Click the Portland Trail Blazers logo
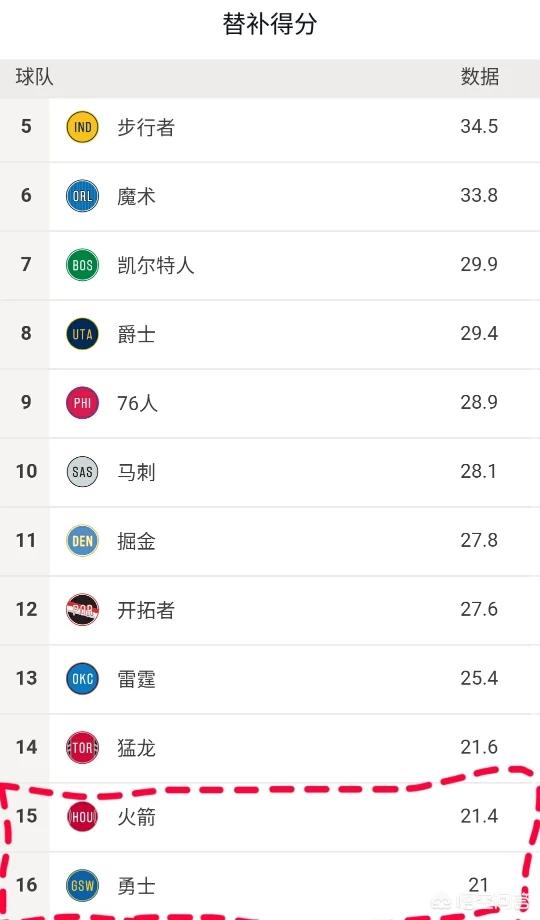Image resolution: width=540 pixels, height=920 pixels. (82, 610)
